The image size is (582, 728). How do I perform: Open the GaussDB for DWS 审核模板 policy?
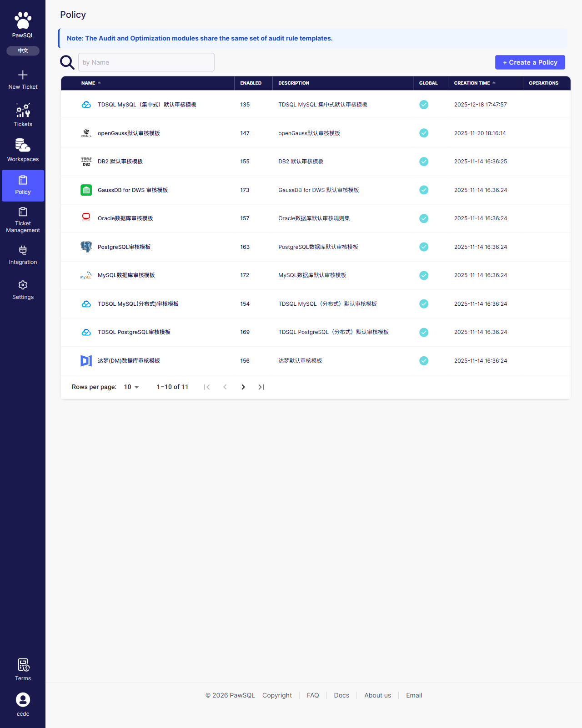[x=133, y=190]
